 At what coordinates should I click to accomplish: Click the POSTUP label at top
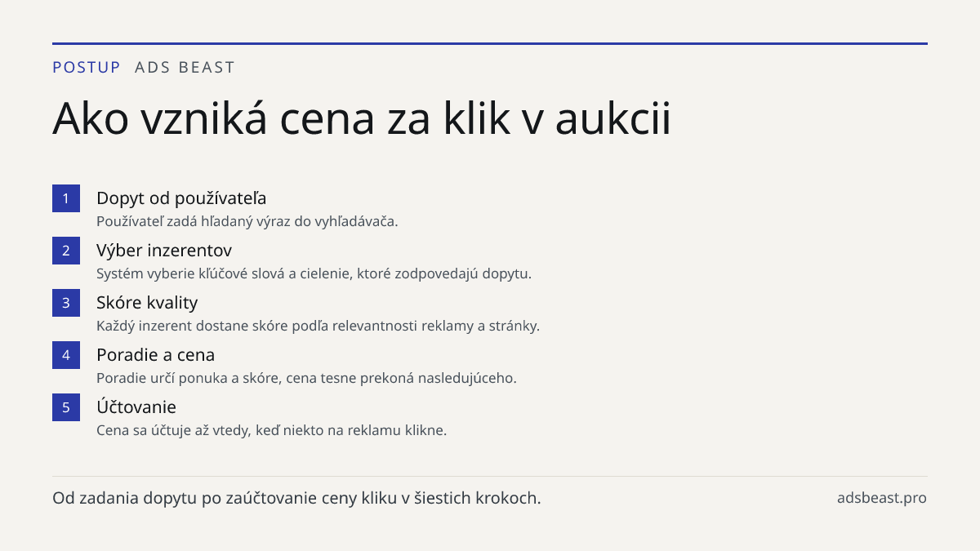click(x=87, y=68)
